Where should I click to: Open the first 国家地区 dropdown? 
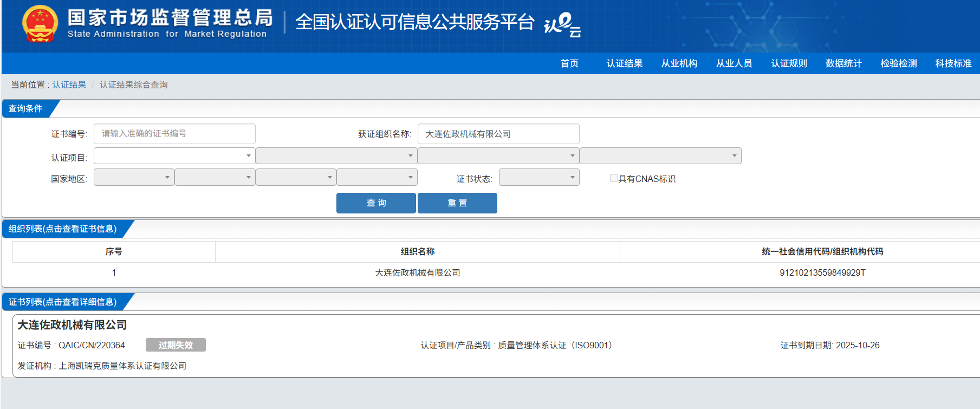pos(134,178)
